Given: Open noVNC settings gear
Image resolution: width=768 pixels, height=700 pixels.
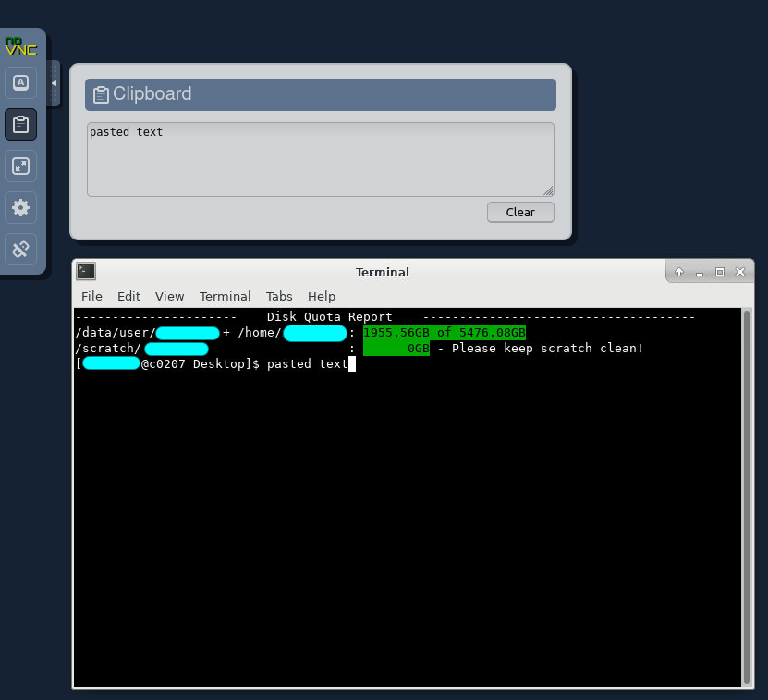Looking at the screenshot, I should coord(20,207).
